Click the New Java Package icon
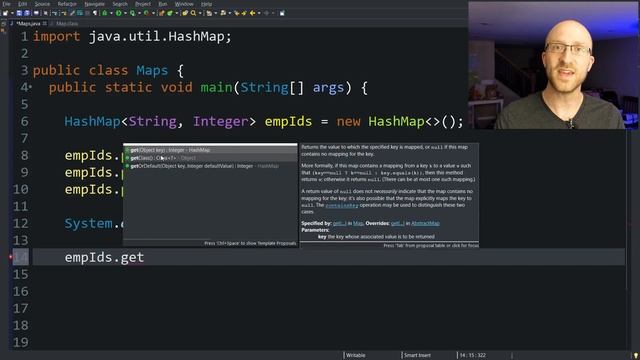640x360 pixels. click(162, 13)
